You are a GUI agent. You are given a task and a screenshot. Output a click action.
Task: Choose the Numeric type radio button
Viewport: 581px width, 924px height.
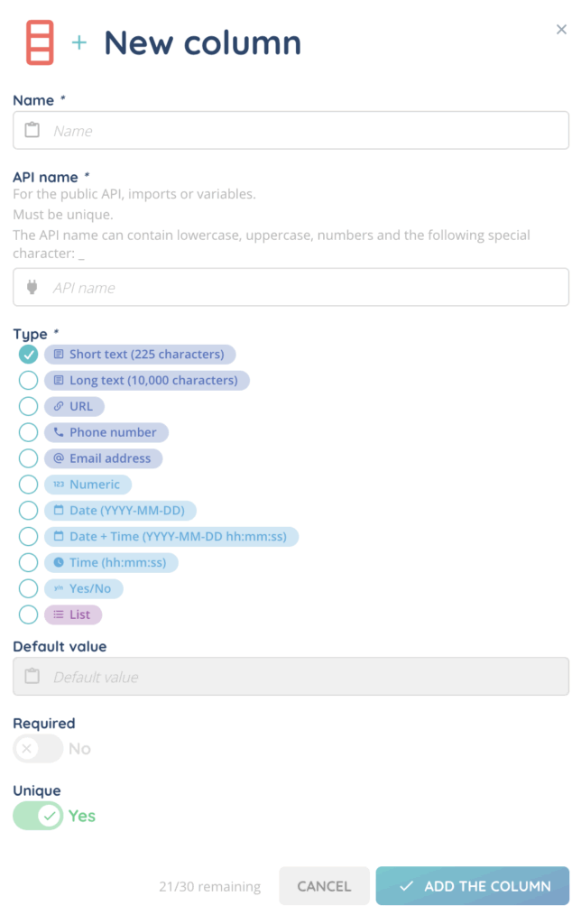[x=28, y=485]
